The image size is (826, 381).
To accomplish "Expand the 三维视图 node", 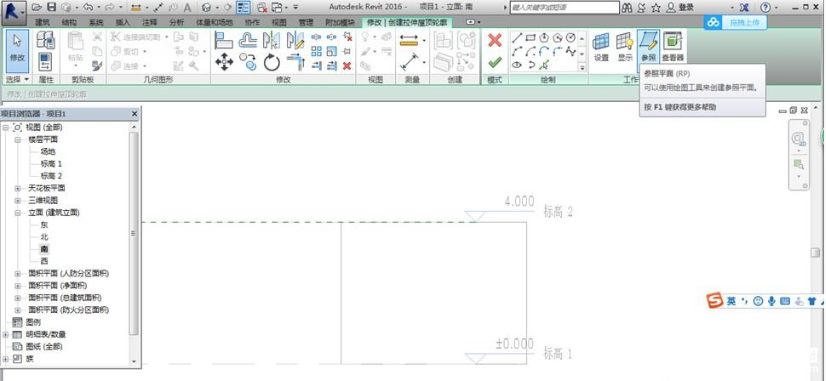I will (17, 200).
